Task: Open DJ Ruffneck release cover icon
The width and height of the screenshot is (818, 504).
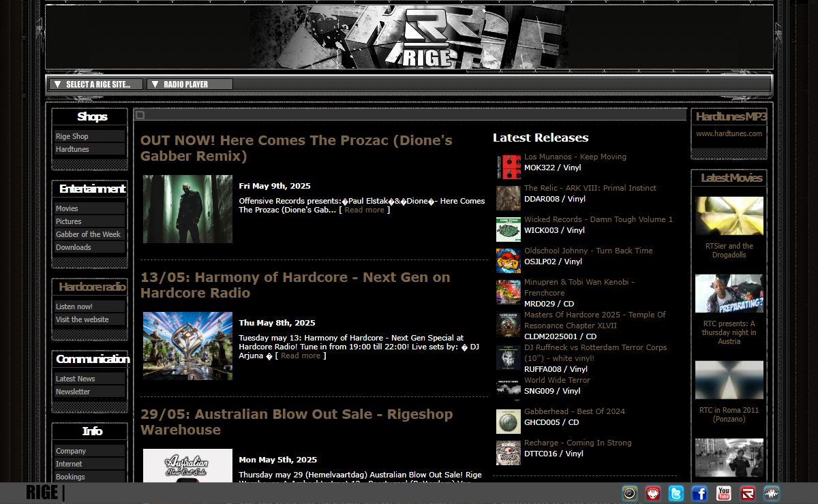Action: [x=509, y=358]
